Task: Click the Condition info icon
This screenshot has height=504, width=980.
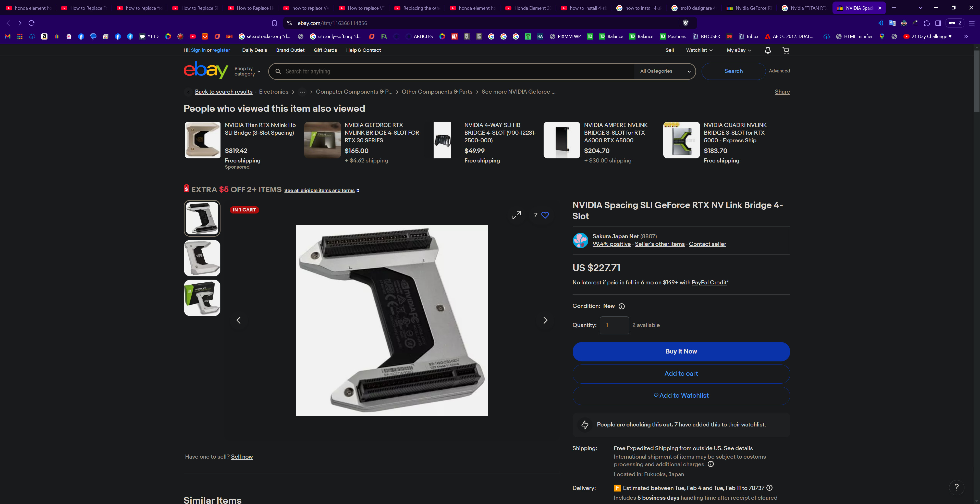Action: click(622, 306)
